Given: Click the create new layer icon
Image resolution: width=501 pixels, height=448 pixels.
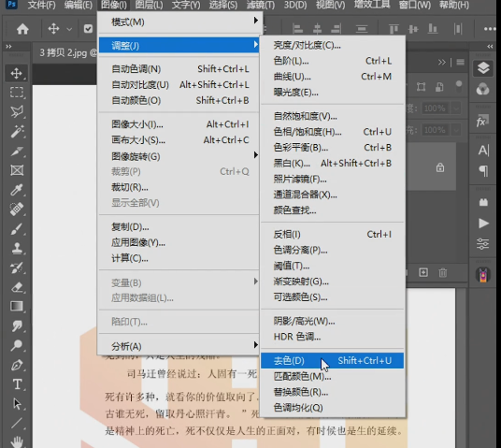Looking at the screenshot, I should [423, 272].
